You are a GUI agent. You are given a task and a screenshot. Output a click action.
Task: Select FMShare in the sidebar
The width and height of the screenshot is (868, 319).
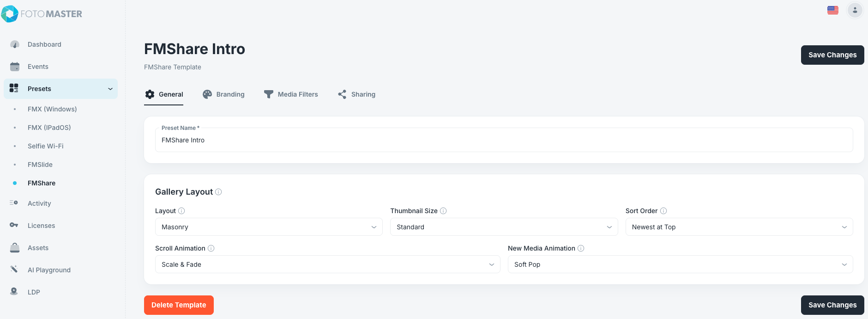42,183
